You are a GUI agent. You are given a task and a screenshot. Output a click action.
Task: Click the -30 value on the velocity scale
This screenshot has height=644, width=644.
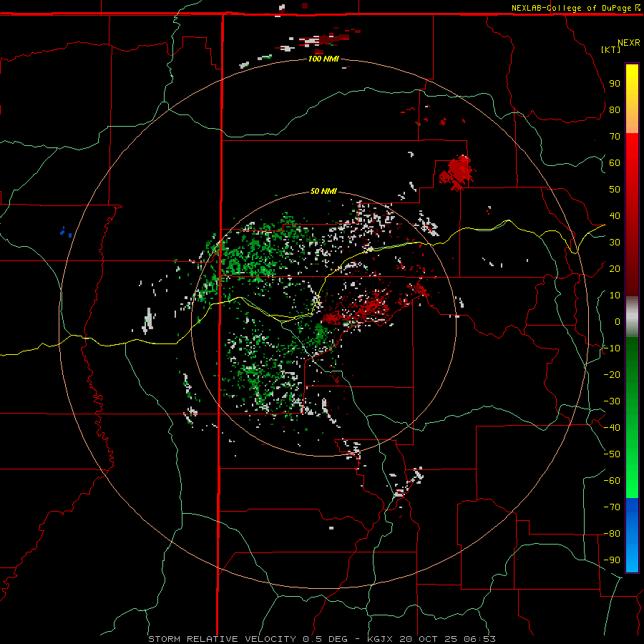612,401
